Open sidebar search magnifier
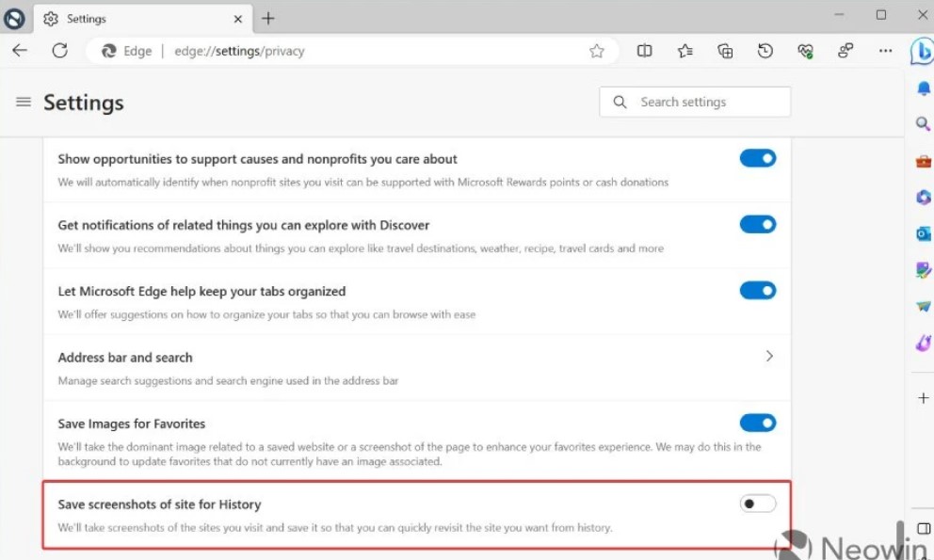 (x=924, y=124)
